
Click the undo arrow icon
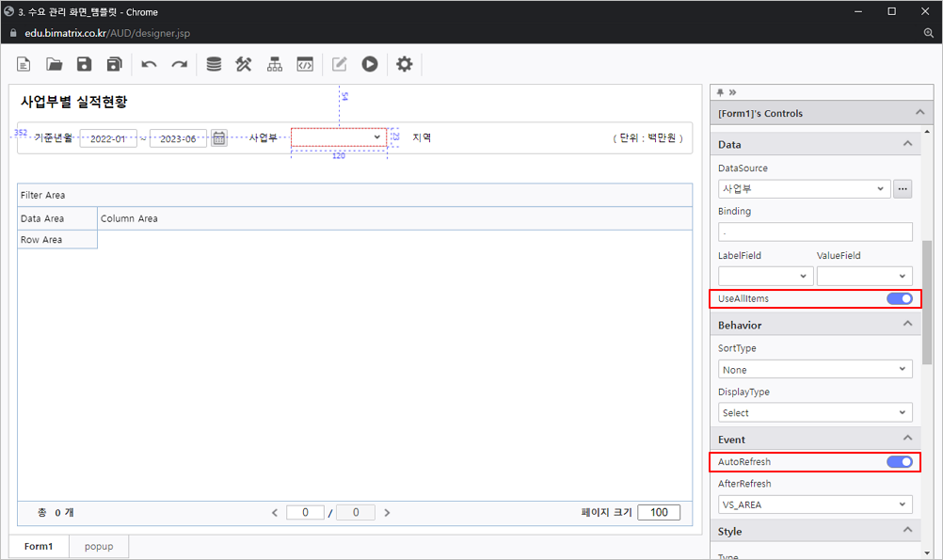pos(149,64)
